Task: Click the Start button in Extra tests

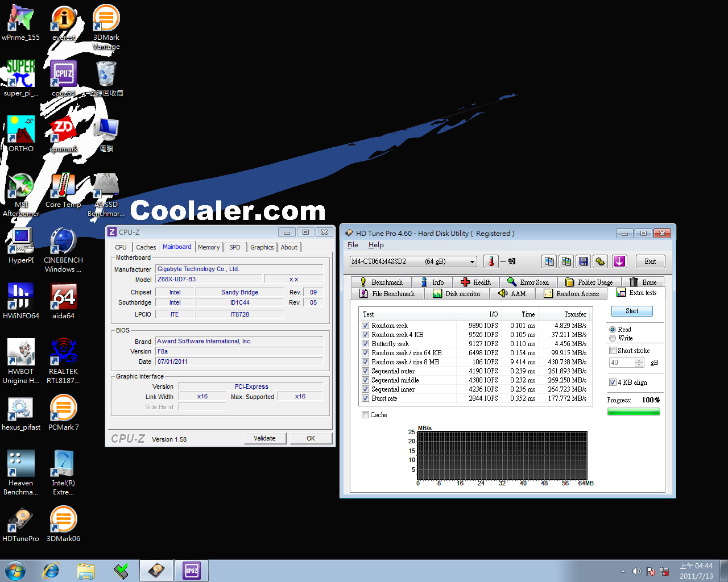Action: click(x=632, y=311)
